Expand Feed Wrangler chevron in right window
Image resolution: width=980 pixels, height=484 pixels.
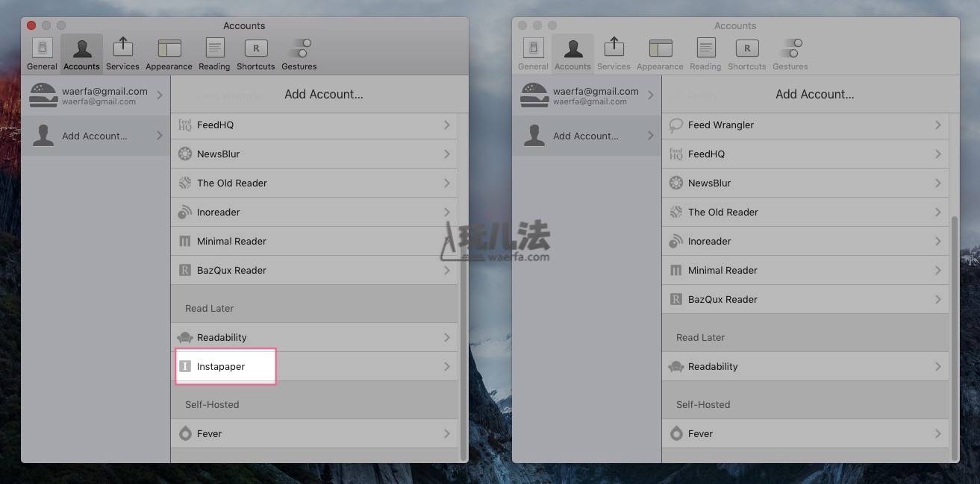[x=937, y=125]
